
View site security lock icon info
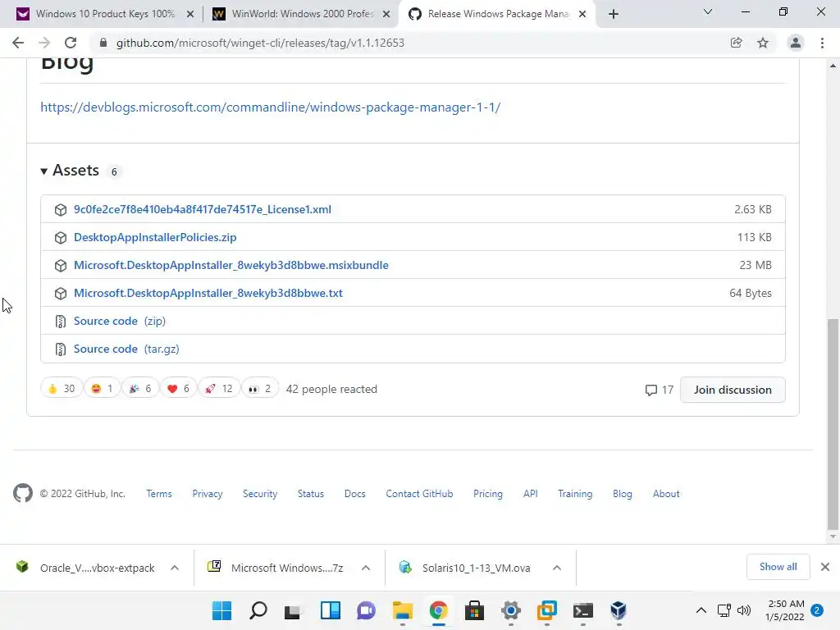[103, 43]
